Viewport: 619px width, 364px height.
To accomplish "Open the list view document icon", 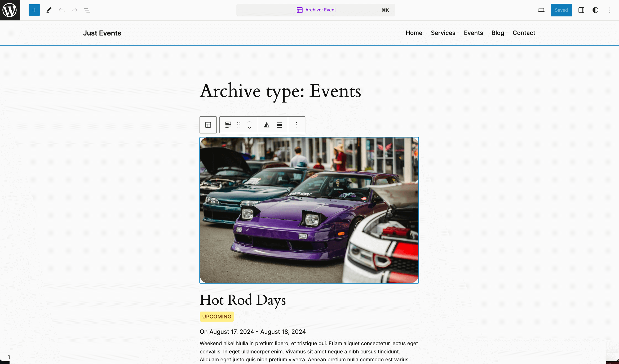I will point(87,10).
